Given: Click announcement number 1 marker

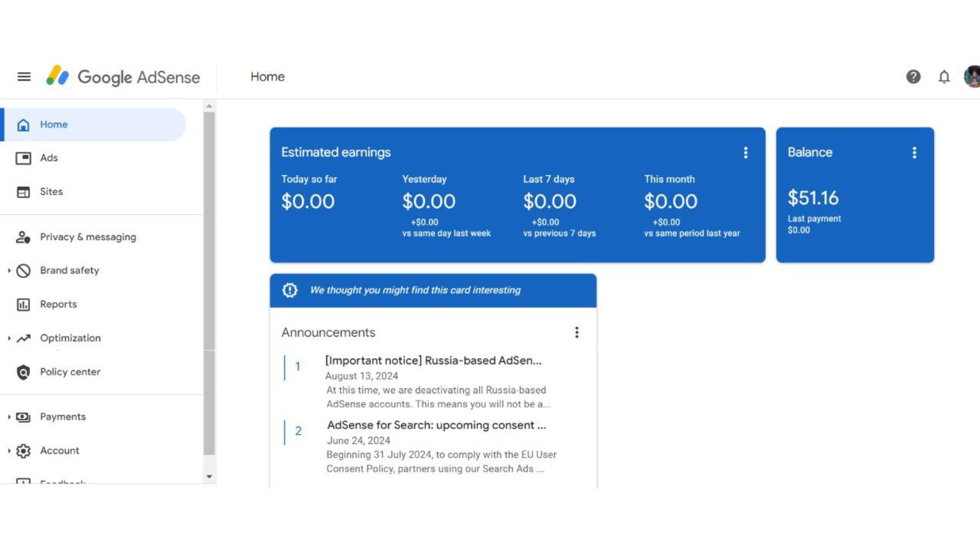Looking at the screenshot, I should click(297, 367).
